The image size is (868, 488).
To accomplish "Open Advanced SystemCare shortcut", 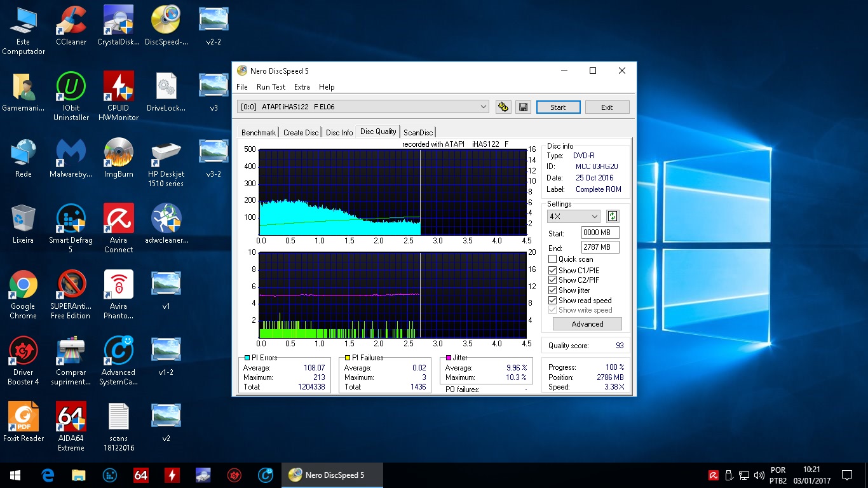I will 118,361.
